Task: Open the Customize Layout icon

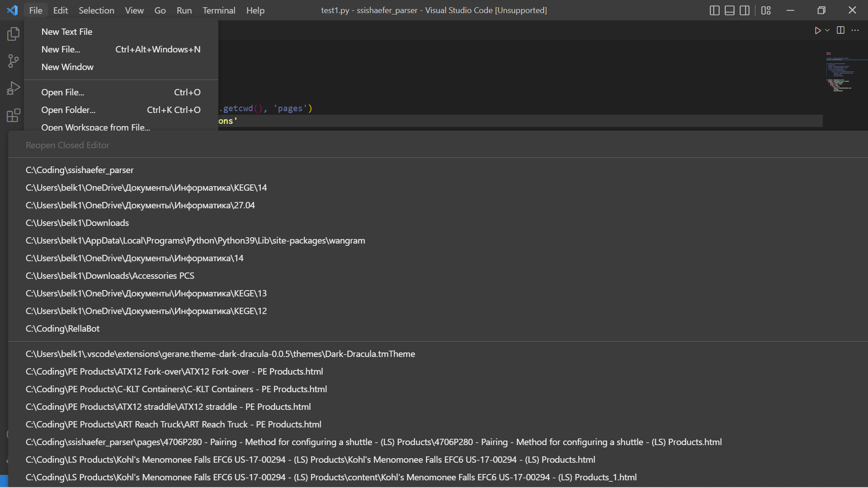Action: pyautogui.click(x=766, y=10)
